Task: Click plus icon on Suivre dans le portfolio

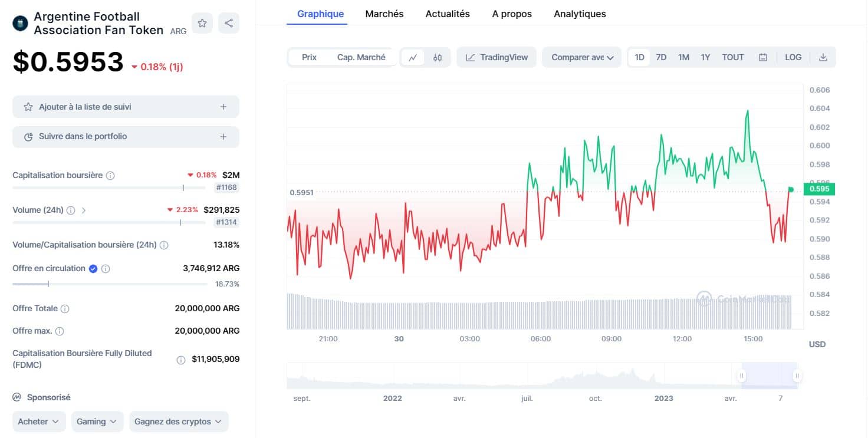Action: (223, 137)
